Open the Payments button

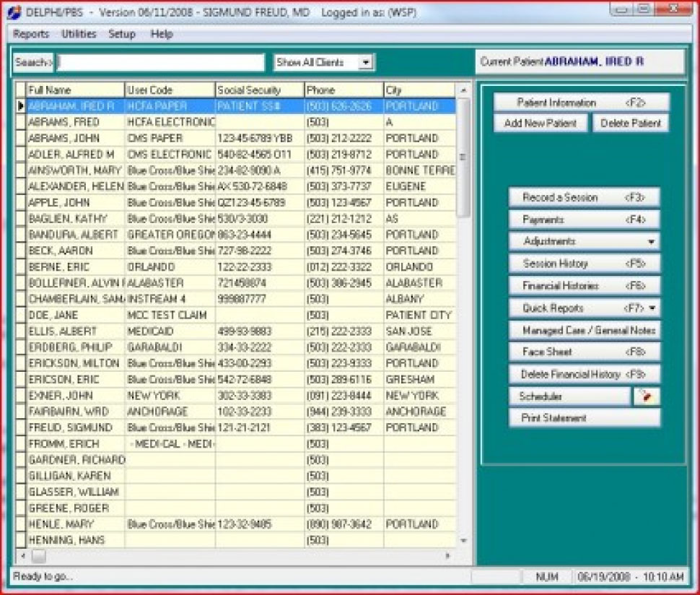click(x=584, y=220)
